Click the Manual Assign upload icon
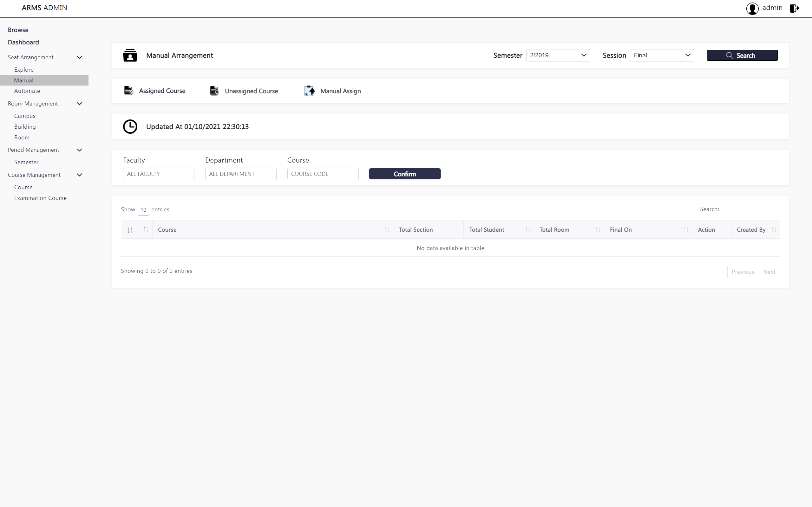This screenshot has width=812, height=507. tap(309, 91)
